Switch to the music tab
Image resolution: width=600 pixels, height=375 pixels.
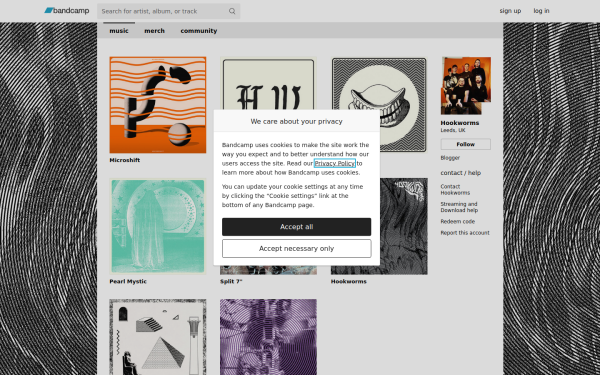[x=119, y=31]
